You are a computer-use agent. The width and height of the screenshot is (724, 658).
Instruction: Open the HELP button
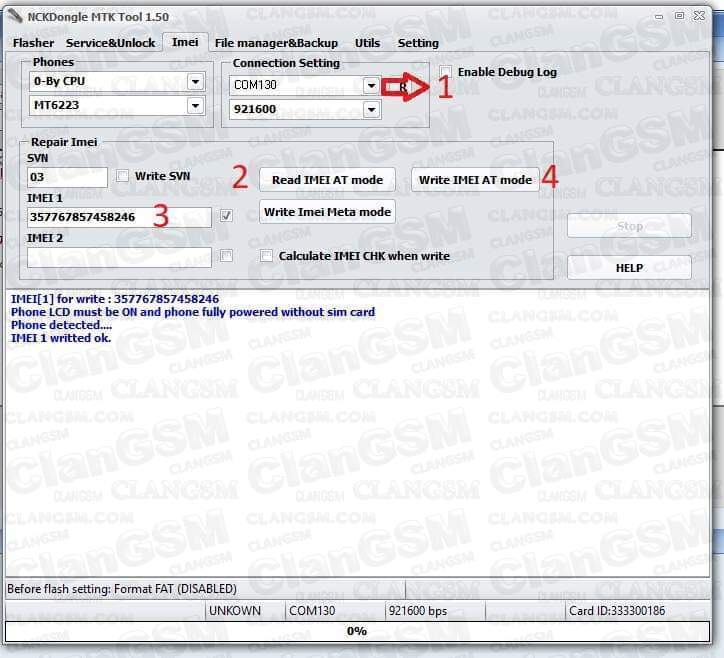(629, 268)
